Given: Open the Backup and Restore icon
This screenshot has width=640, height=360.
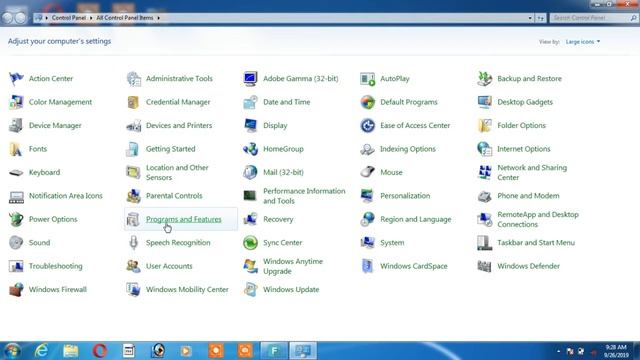Looking at the screenshot, I should (484, 78).
